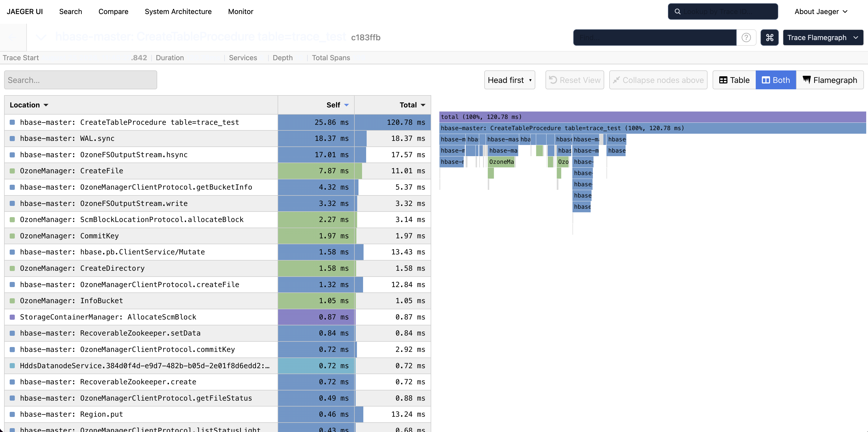Open the Trace Flamegraph view selector
The height and width of the screenshot is (432, 868).
pyautogui.click(x=823, y=38)
